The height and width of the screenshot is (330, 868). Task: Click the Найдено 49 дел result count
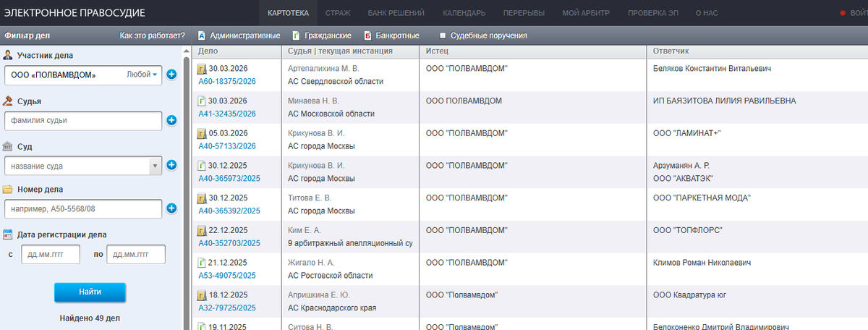[x=90, y=318]
